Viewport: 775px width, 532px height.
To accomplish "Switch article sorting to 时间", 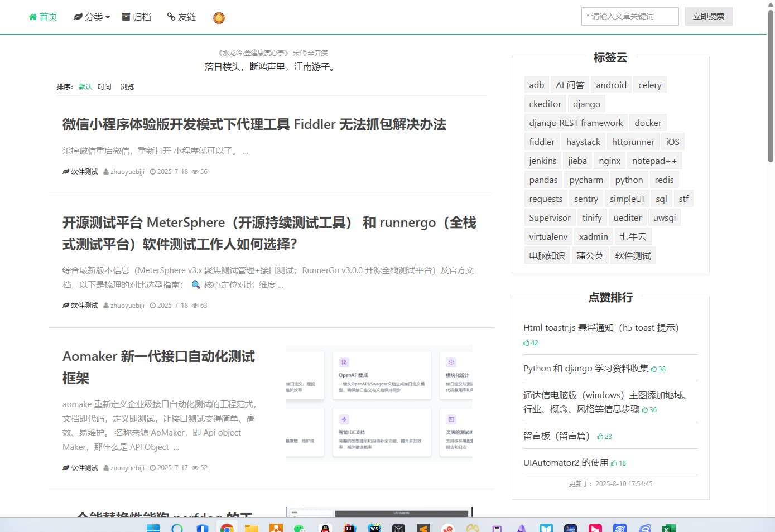I will 104,86.
